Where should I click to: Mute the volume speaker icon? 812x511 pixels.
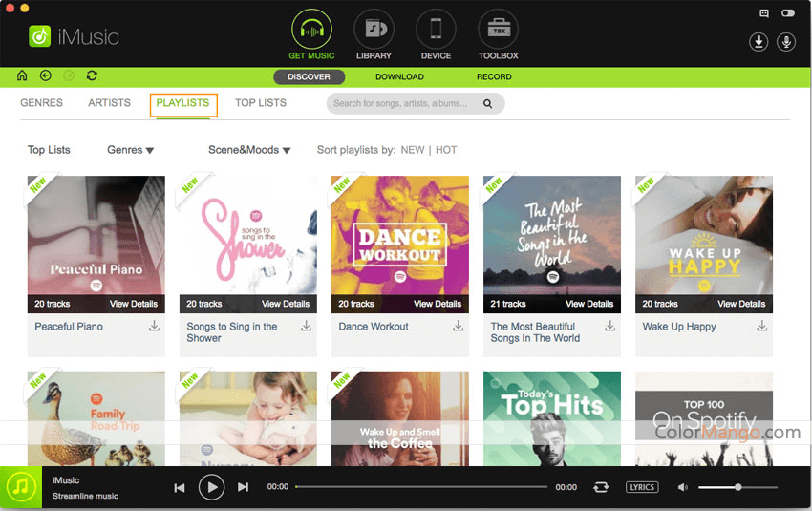683,487
